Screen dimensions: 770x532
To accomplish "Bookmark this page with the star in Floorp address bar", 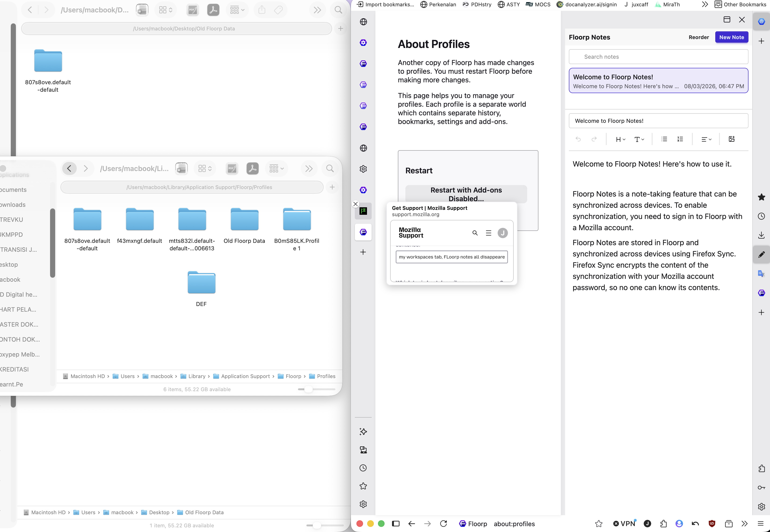I will (599, 524).
